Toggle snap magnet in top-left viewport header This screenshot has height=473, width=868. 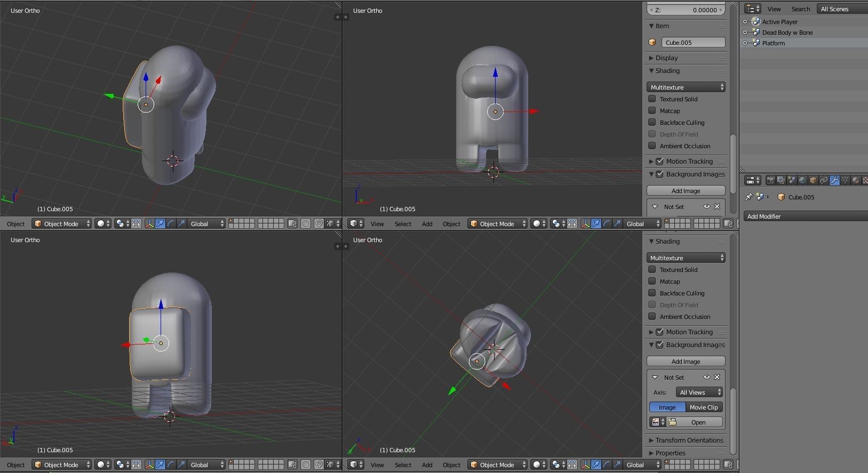[x=318, y=224]
